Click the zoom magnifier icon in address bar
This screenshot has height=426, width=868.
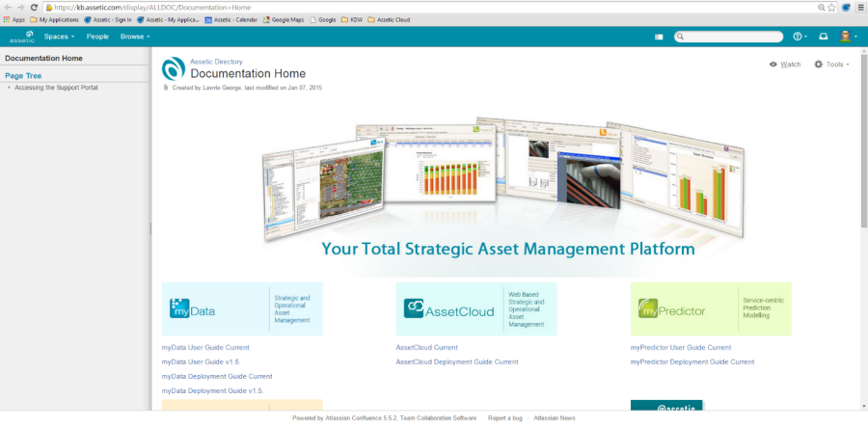point(822,8)
